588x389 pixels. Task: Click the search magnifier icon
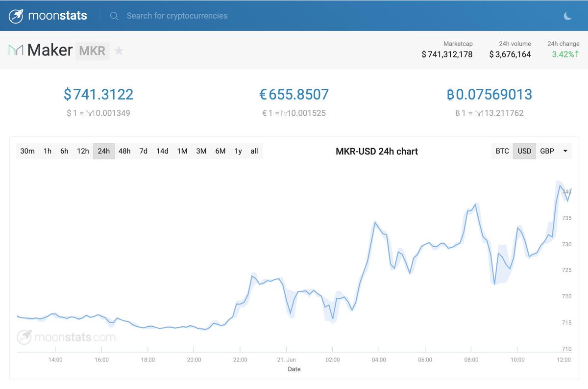coord(114,16)
